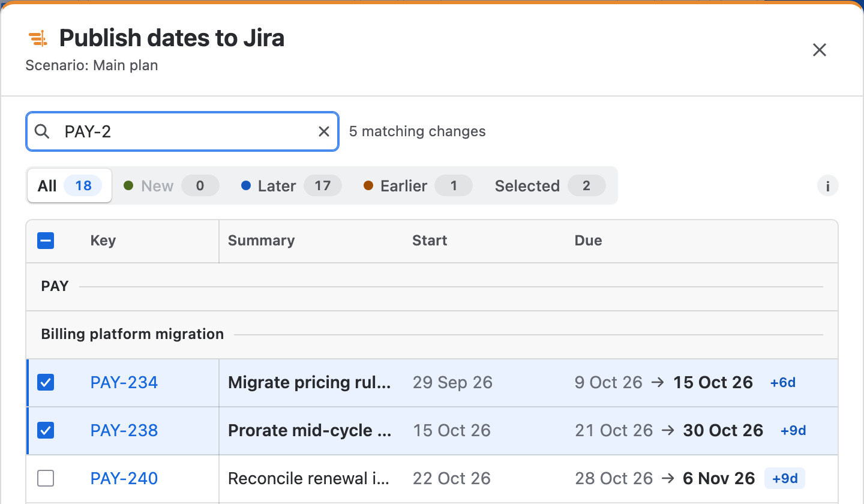This screenshot has width=864, height=504.
Task: Click into the PAY-2 search field
Action: tap(182, 131)
